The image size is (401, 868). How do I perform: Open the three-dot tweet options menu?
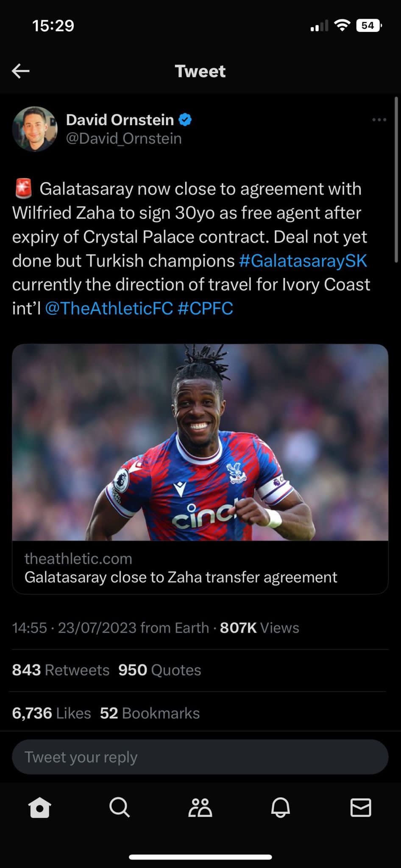[379, 120]
